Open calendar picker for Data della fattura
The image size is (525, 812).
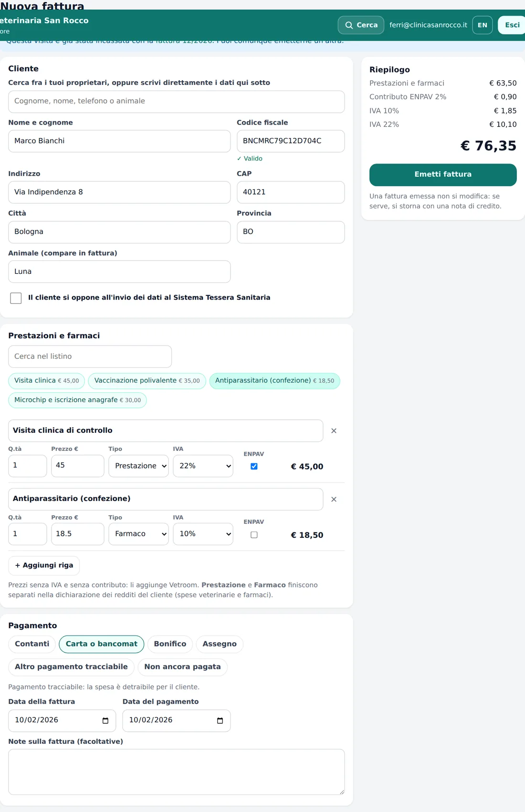pos(105,720)
